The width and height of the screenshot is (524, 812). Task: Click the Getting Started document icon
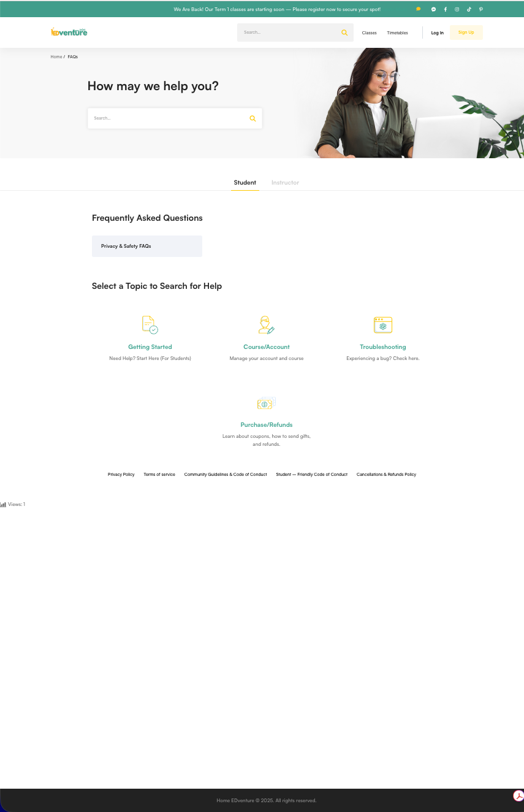tap(150, 324)
